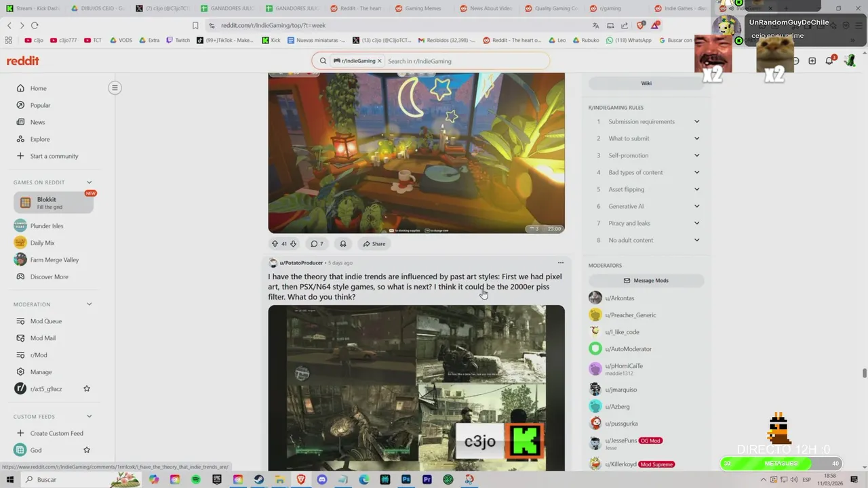Viewport: 868px width, 488px height.
Task: Open Steam from the taskbar
Action: tap(259, 479)
